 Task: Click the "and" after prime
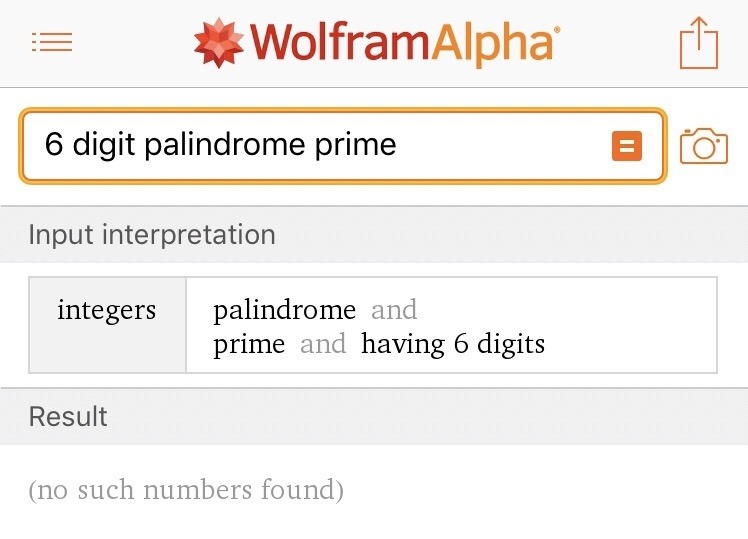pos(323,345)
